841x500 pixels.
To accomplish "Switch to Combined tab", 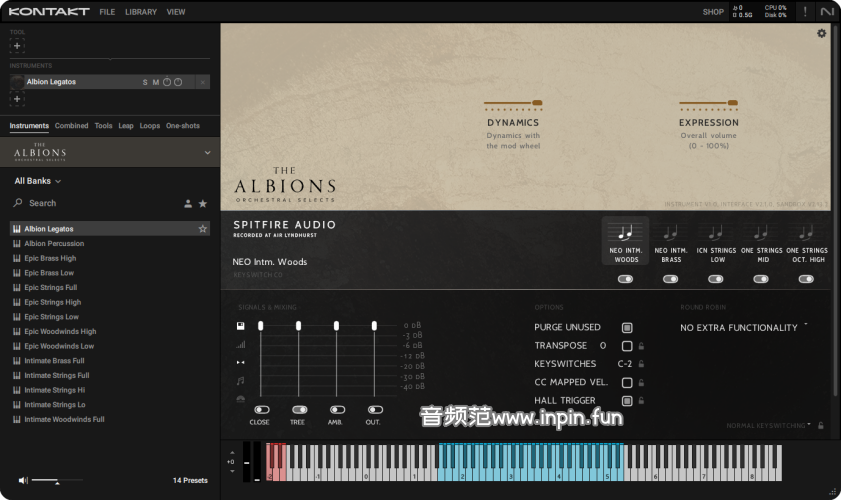I will [71, 126].
